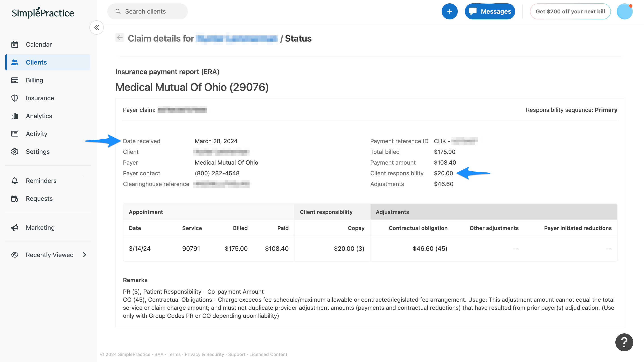Click the blurred Client name value

coord(221,152)
